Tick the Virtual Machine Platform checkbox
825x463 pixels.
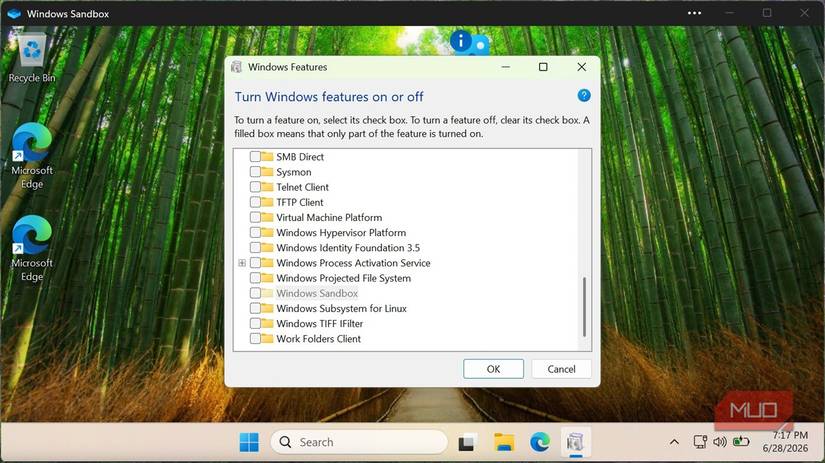255,217
